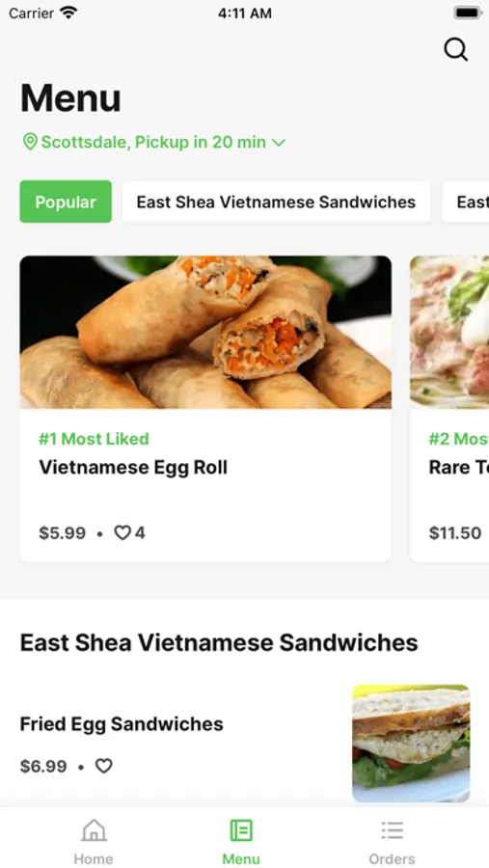This screenshot has width=489, height=868.
Task: Tap the location pin icon beside Scottsdale
Action: coord(29,142)
